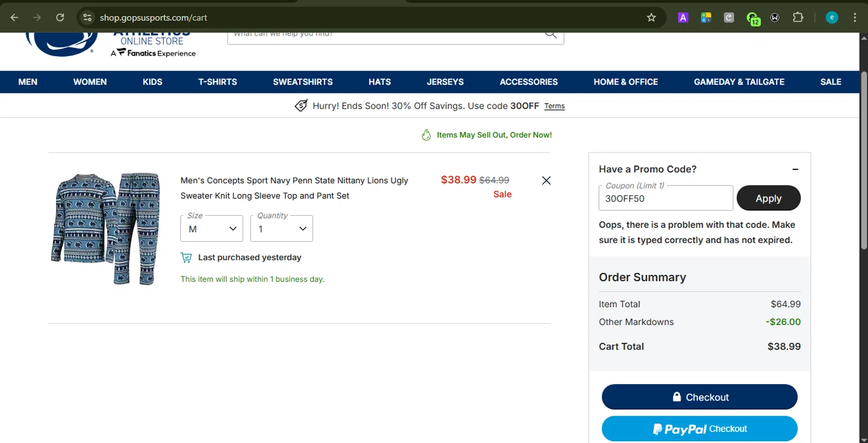Open the HOME & OFFICE menu
This screenshot has width=868, height=443.
[626, 82]
